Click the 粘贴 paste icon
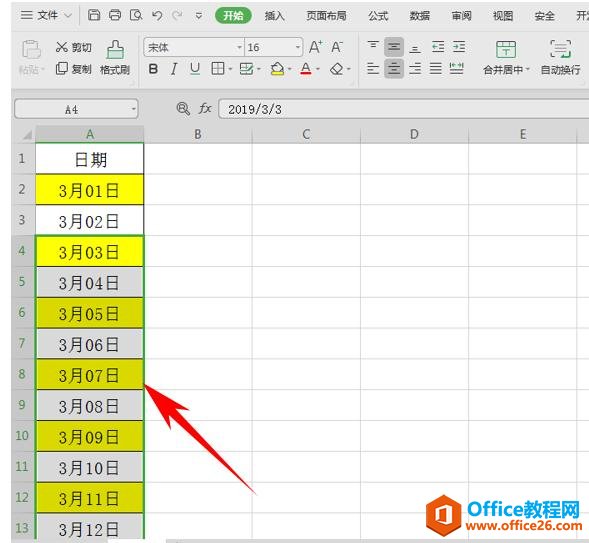Image resolution: width=589 pixels, height=543 pixels. [x=32, y=50]
